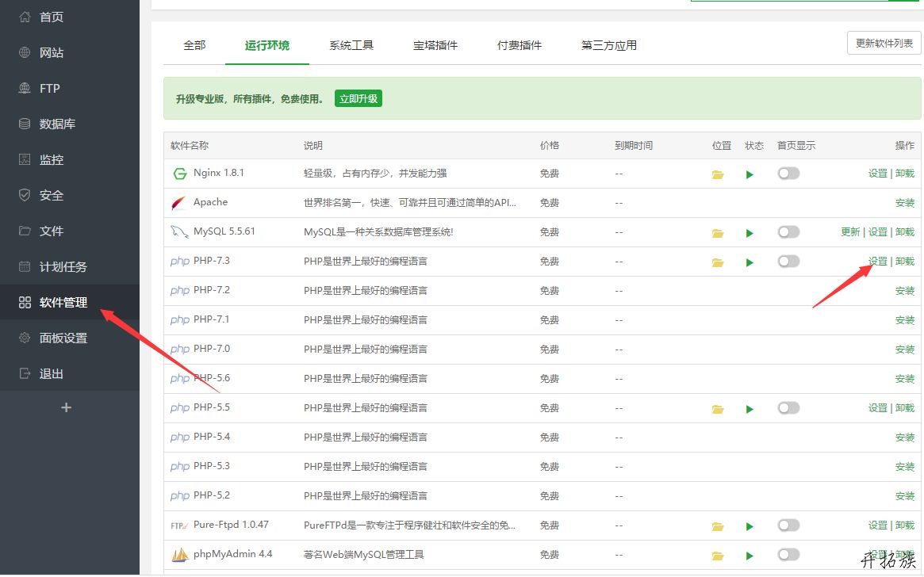Open the PHP-7.3 folder location icon
The image size is (924, 577).
point(718,262)
